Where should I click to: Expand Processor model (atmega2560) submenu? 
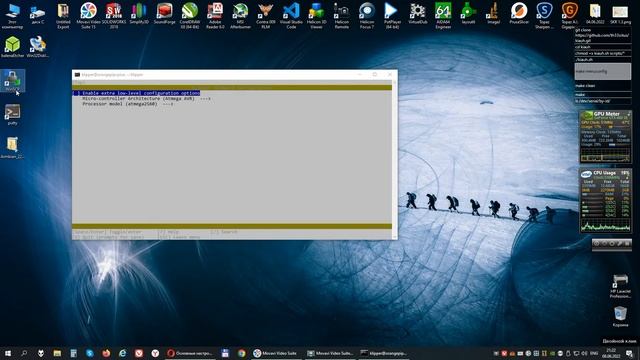[128, 104]
